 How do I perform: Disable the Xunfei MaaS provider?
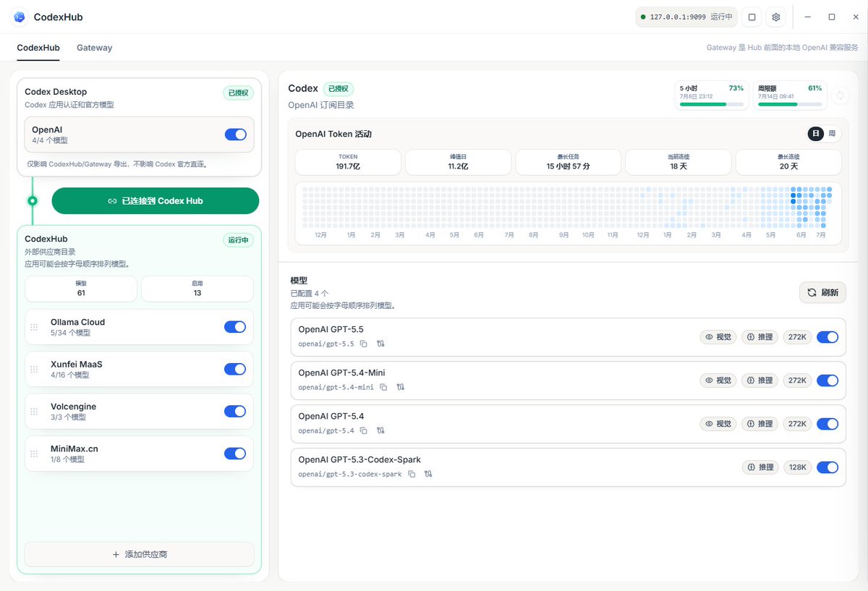(x=235, y=370)
